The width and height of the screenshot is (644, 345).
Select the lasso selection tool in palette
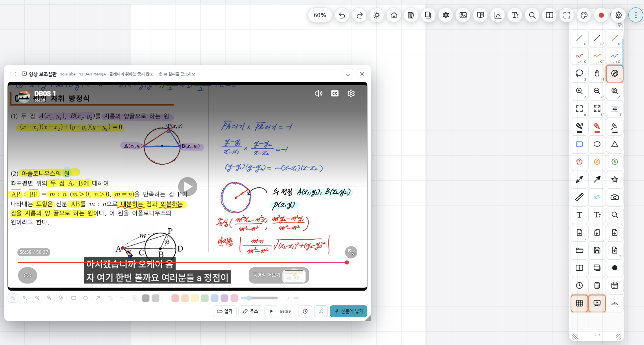(579, 73)
